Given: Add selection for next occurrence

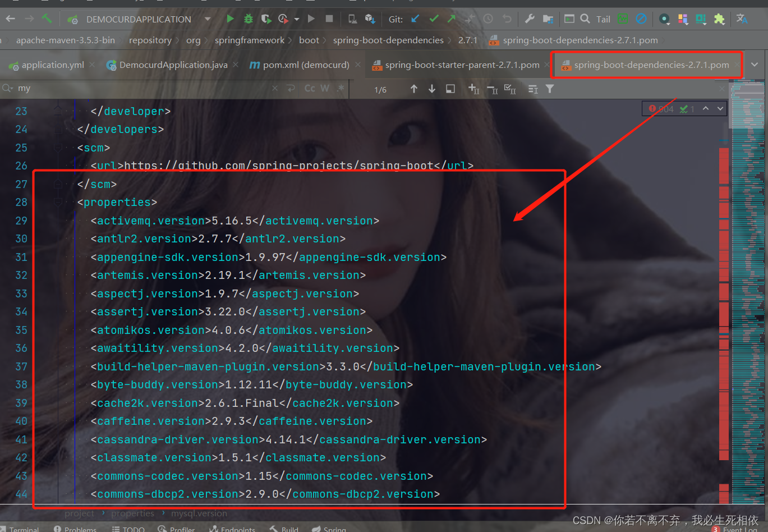Looking at the screenshot, I should (x=474, y=89).
